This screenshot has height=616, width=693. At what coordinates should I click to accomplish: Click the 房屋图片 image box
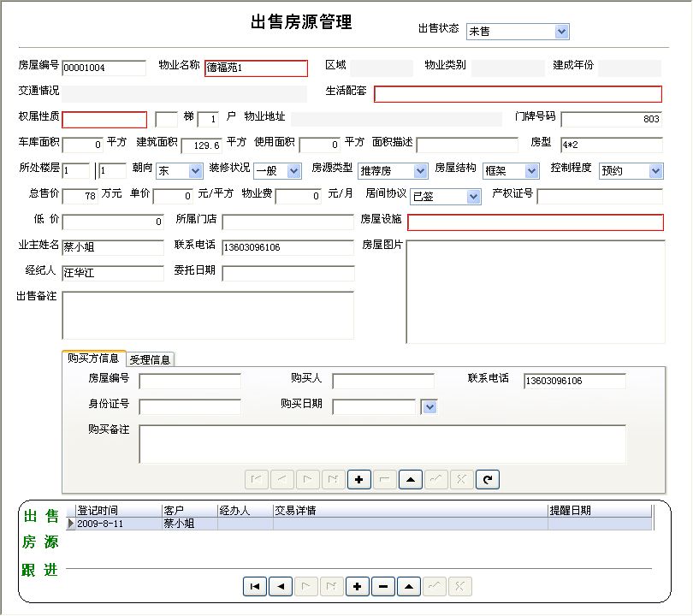tap(536, 292)
